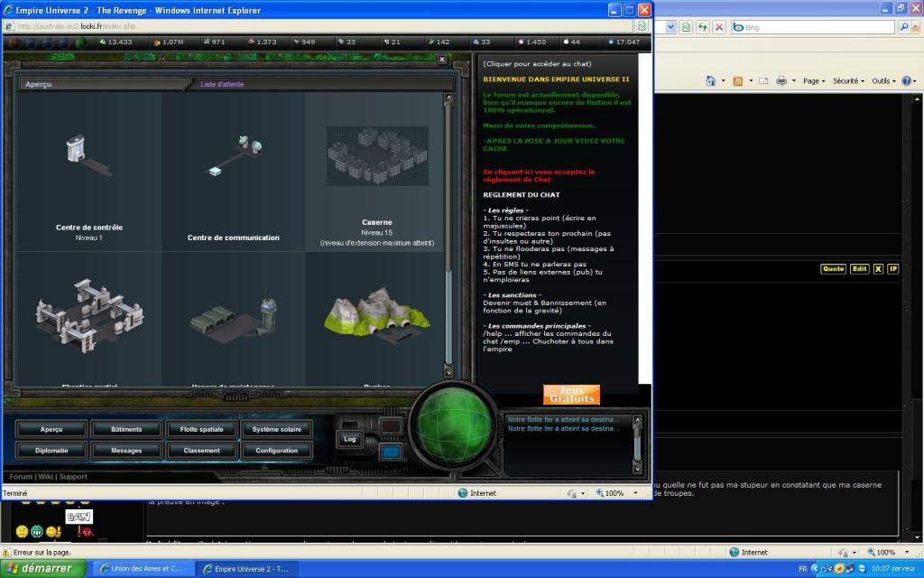The width and height of the screenshot is (924, 578).
Task: Click the green planet globe
Action: pyautogui.click(x=453, y=426)
